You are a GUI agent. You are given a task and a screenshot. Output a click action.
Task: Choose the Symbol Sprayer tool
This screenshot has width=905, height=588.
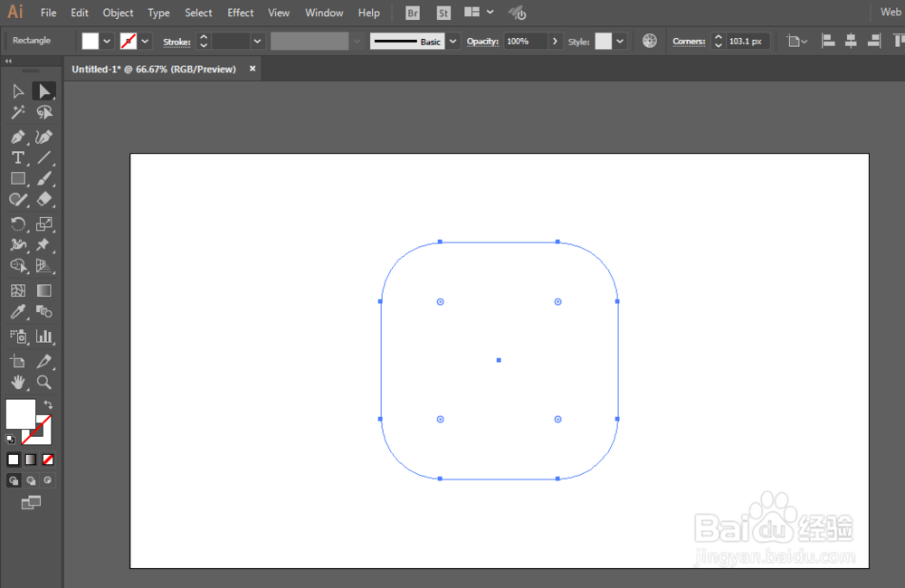tap(18, 337)
